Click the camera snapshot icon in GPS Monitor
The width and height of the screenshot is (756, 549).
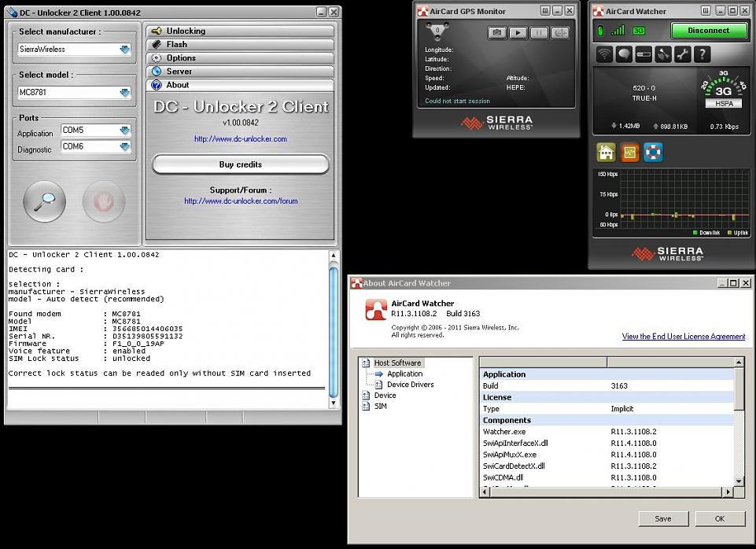tap(497, 33)
